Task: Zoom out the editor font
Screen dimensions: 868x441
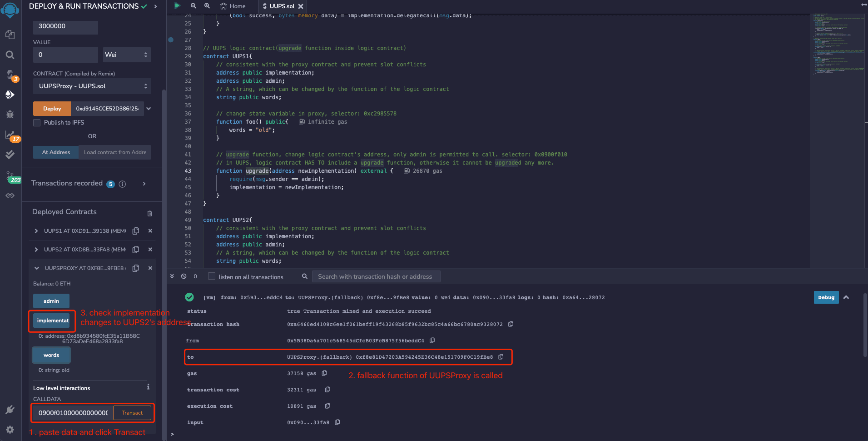Action: coord(193,6)
